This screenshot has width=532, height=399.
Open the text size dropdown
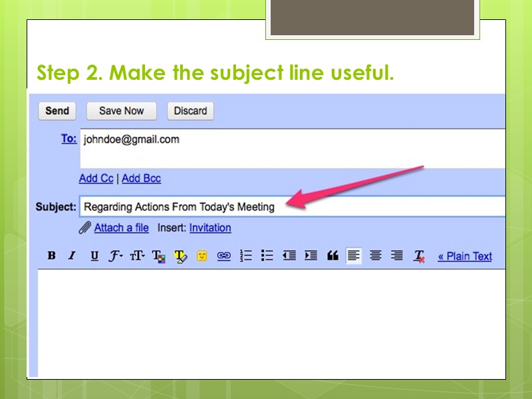[136, 255]
